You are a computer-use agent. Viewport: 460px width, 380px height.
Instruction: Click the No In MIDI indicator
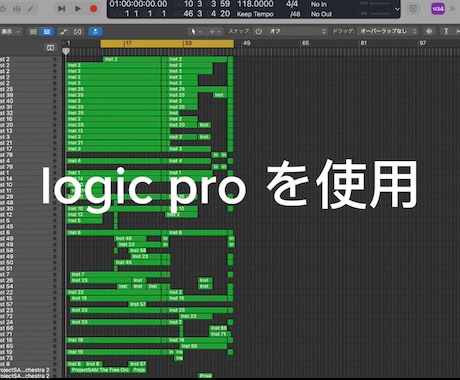click(319, 4)
